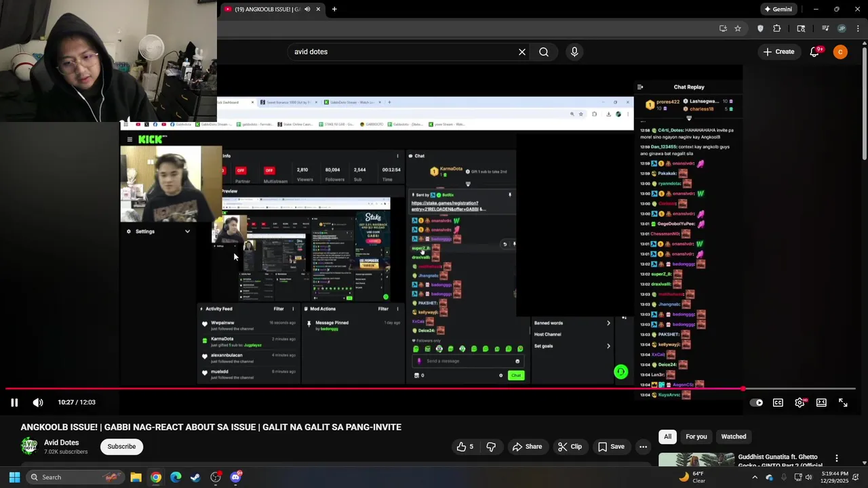The height and width of the screenshot is (488, 868).
Task: Search with your voice microphone icon
Action: (x=574, y=52)
